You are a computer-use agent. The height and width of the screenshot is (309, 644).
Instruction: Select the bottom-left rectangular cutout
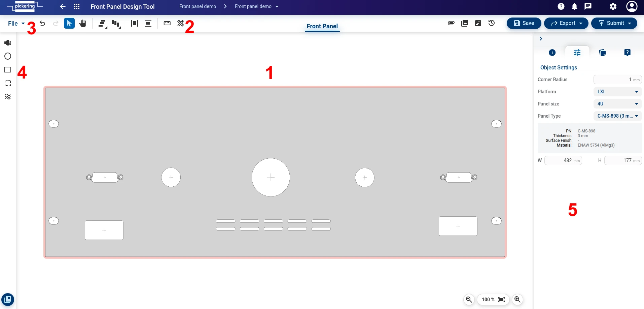(x=104, y=230)
